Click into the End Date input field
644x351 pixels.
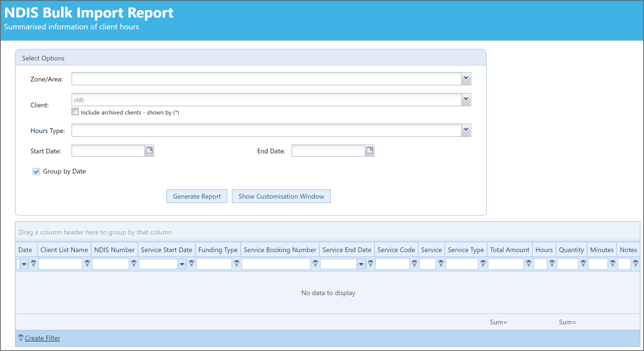(329, 151)
